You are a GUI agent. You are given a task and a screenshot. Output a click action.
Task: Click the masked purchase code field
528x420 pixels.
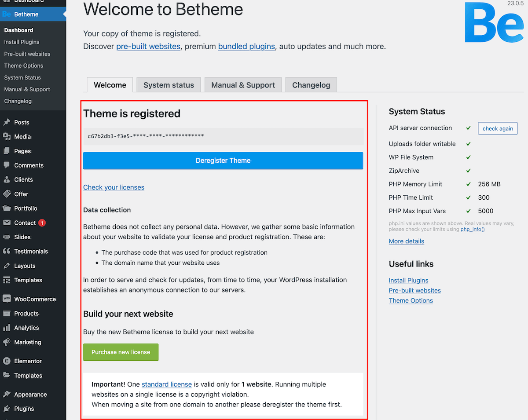pyautogui.click(x=223, y=136)
